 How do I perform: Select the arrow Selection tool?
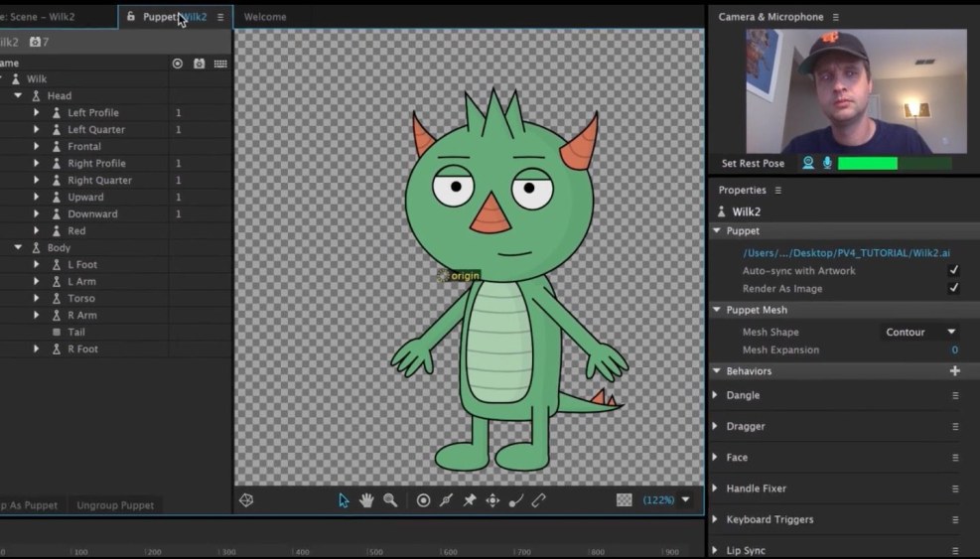click(x=344, y=500)
